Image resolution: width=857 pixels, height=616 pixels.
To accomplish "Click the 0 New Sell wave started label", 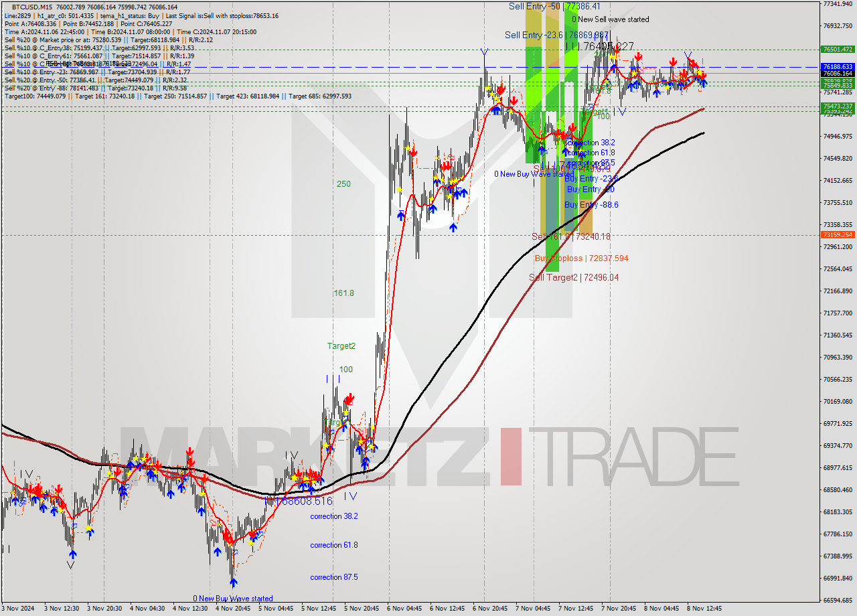I will 610,19.
